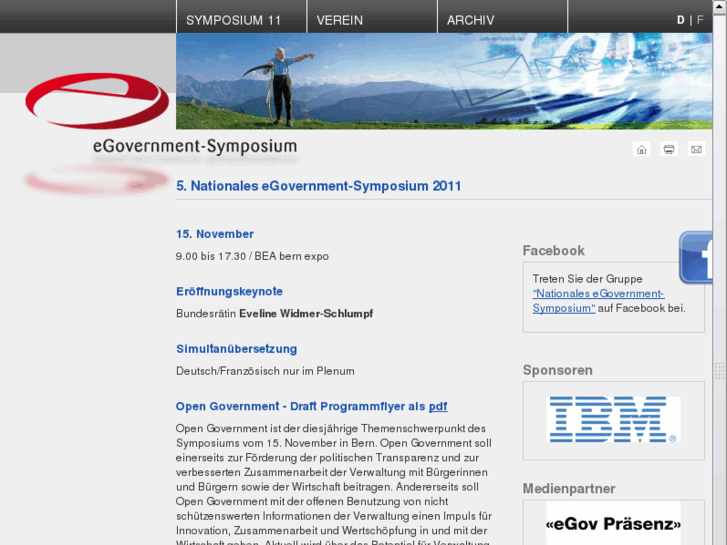Viewport: 727px width, 545px height.
Task: Click the "5. Nationales eGovernment-Symposium 2011" heading
Action: point(319,186)
